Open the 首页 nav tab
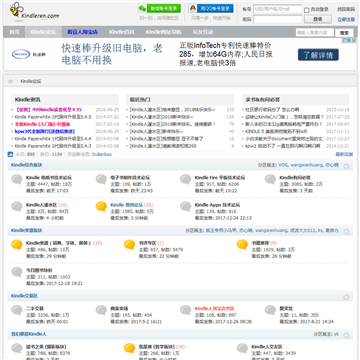 14,32
